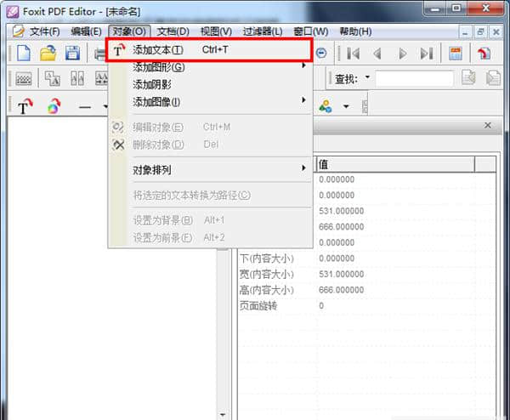Select the Add Text tool in toolbar
This screenshot has width=510, height=420.
tap(25, 106)
